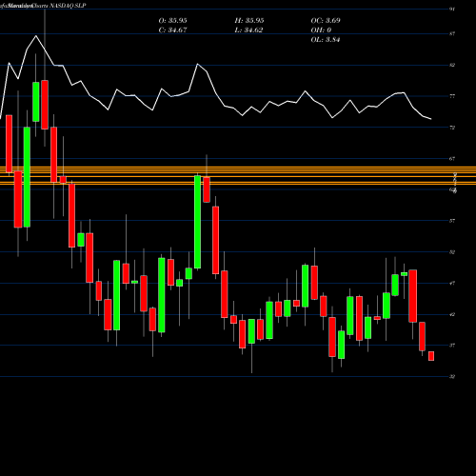Click the 91 price axis label
The height and width of the screenshot is (476, 476).
(452, 10)
